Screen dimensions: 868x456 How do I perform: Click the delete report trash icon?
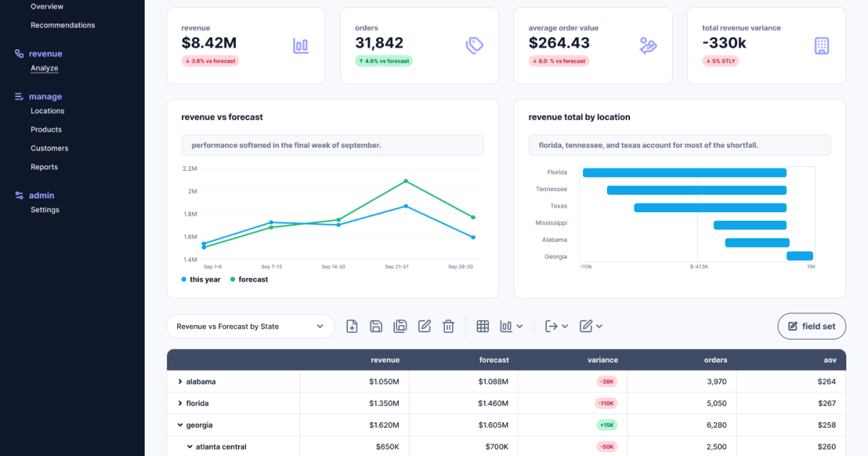point(448,326)
